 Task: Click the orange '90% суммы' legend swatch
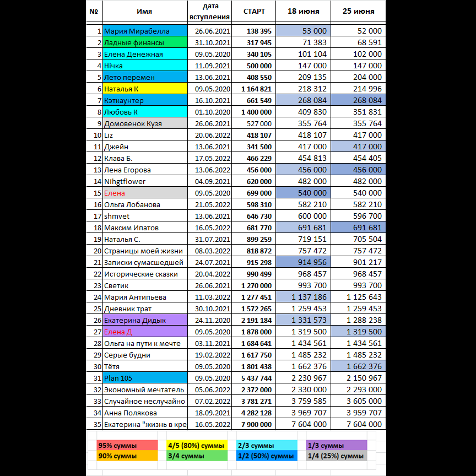coord(127,456)
